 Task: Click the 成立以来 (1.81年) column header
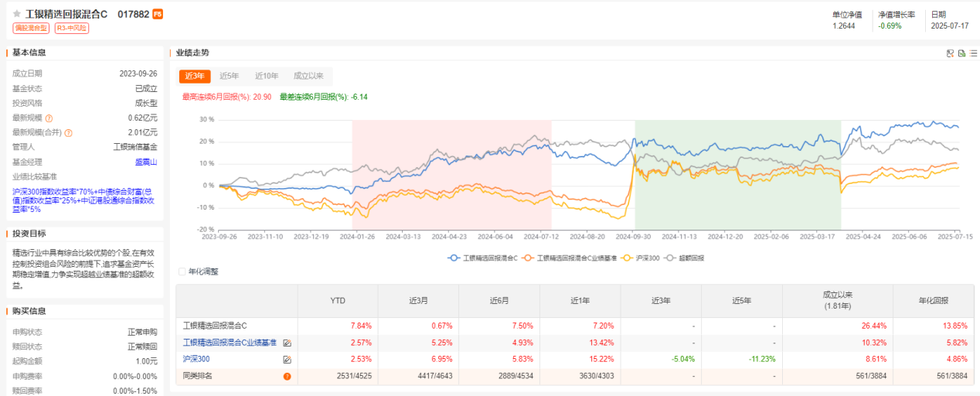(837, 301)
